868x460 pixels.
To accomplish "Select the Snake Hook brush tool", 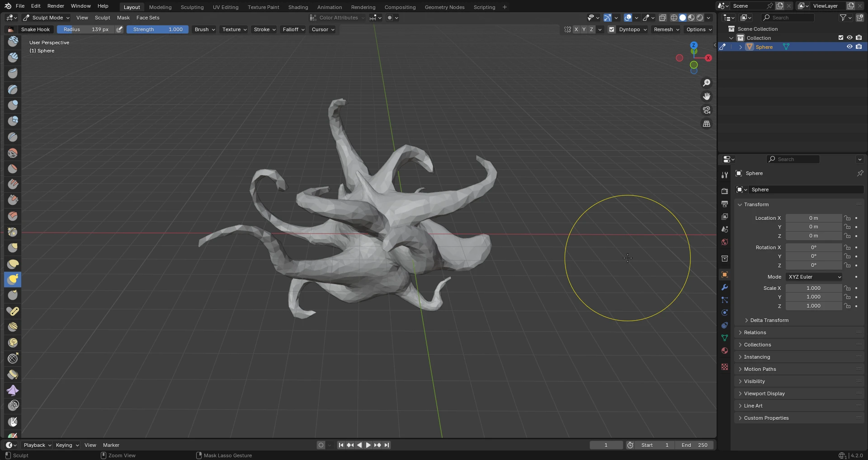I will pos(13,280).
